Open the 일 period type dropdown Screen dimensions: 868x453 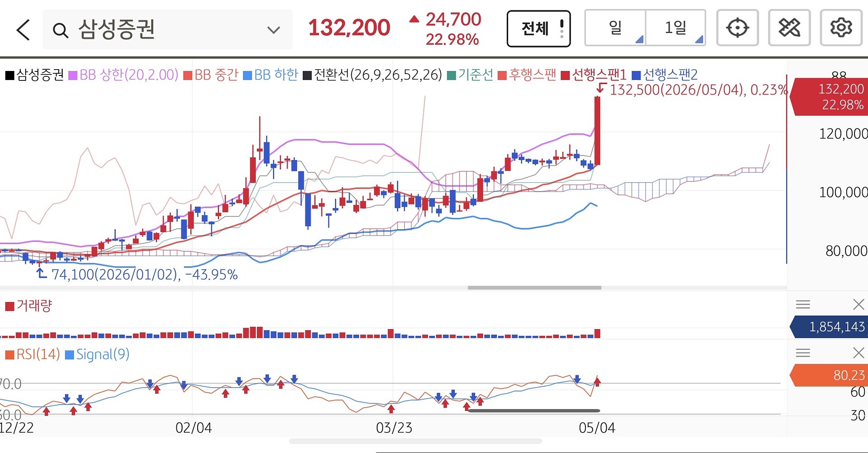pos(615,28)
